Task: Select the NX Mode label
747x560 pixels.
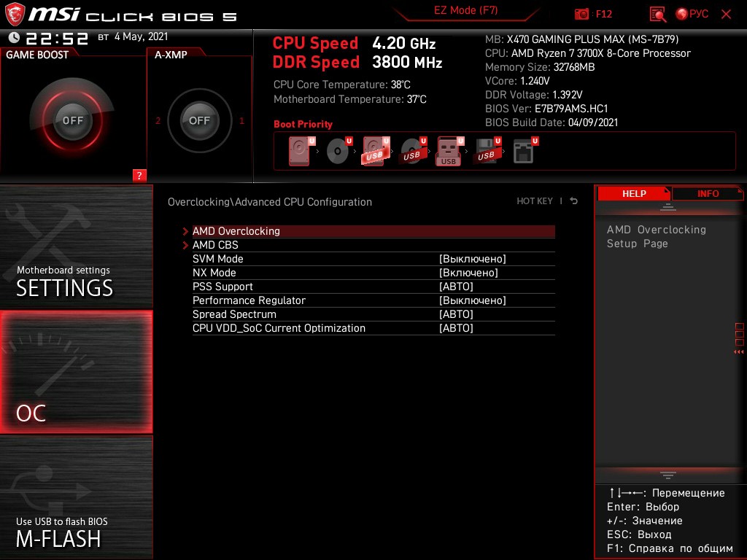Action: point(214,273)
